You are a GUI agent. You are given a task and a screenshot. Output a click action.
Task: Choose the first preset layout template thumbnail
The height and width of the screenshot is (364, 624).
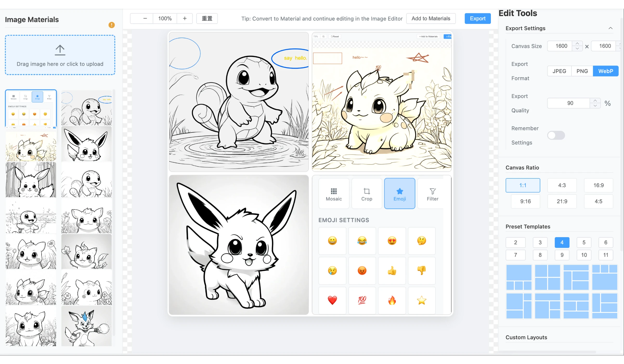pos(519,277)
